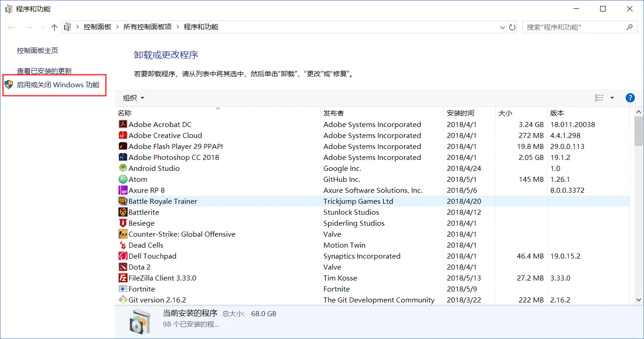Click the Atom program icon
This screenshot has height=339, width=644.
pyautogui.click(x=123, y=179)
